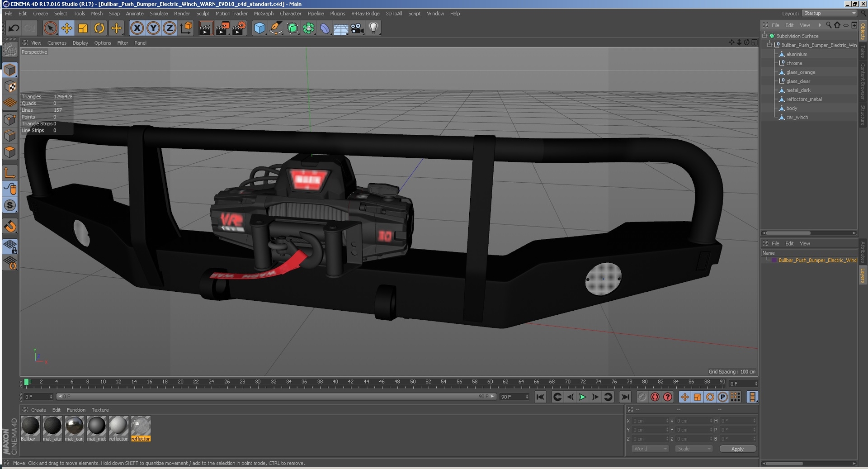Add a Light object

[x=373, y=28]
